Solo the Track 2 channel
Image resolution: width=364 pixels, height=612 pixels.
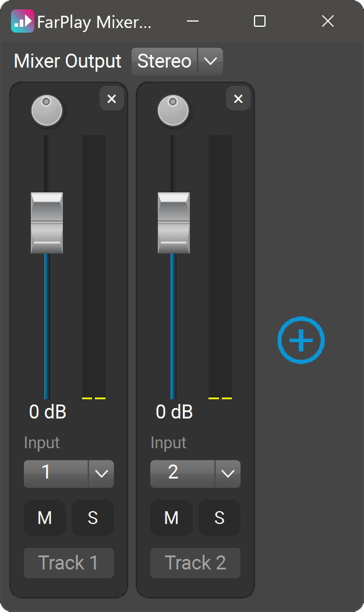220,518
